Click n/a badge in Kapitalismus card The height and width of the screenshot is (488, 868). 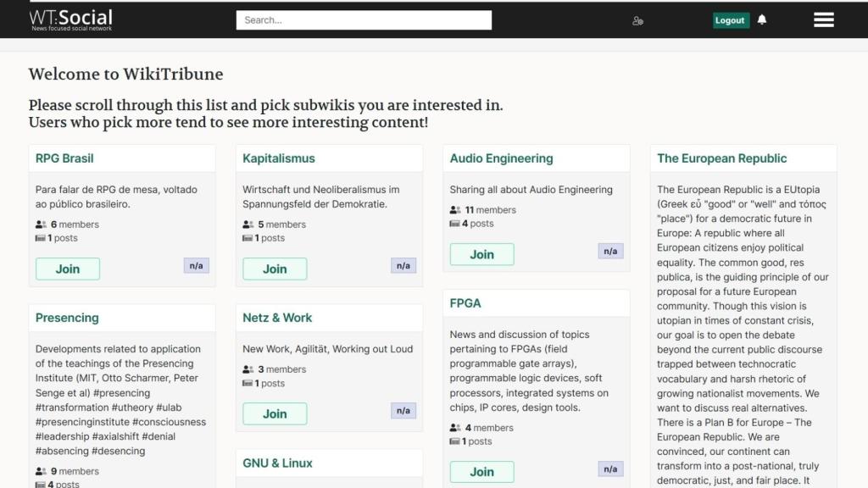coord(403,266)
